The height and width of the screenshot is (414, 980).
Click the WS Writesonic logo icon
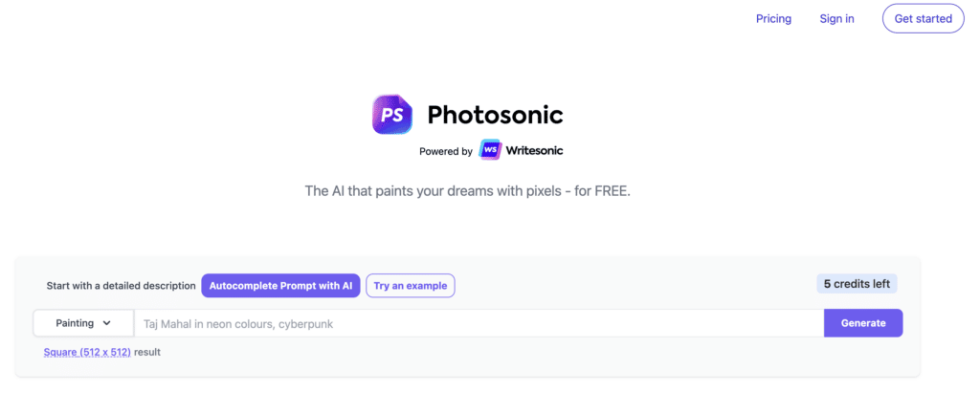click(490, 151)
